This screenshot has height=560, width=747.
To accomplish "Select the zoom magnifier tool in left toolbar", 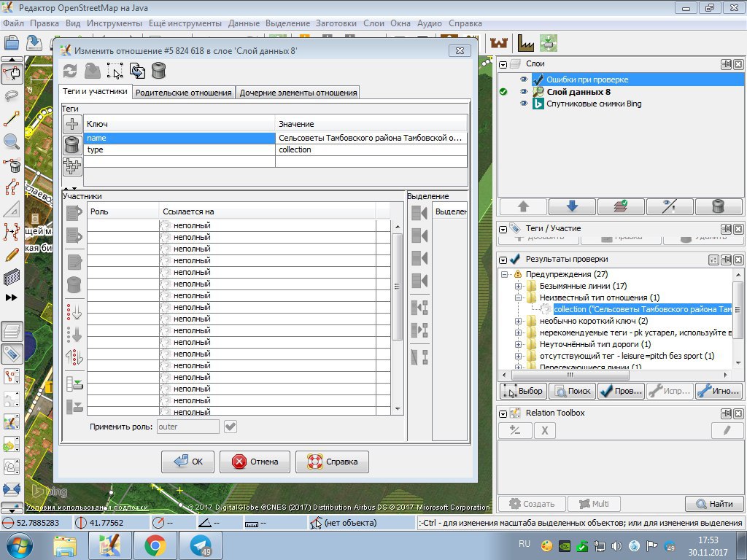I will [x=12, y=141].
